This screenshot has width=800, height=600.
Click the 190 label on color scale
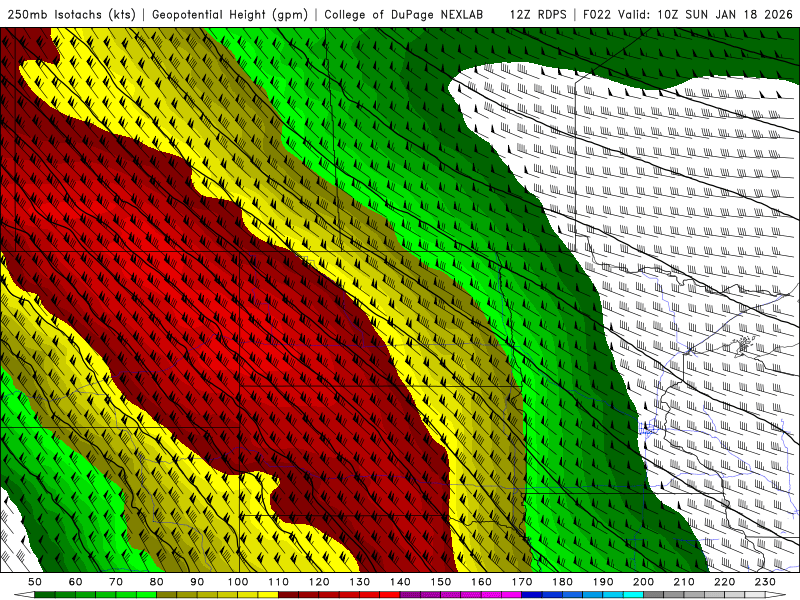click(603, 582)
